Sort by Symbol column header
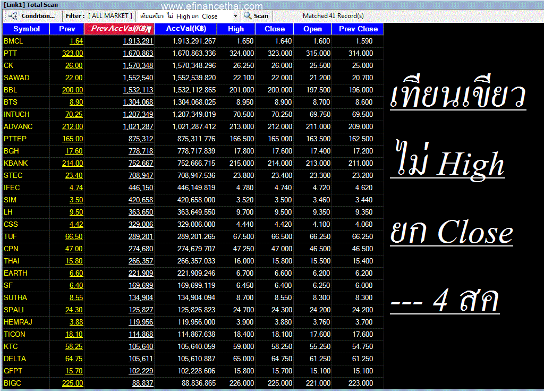 [27, 29]
